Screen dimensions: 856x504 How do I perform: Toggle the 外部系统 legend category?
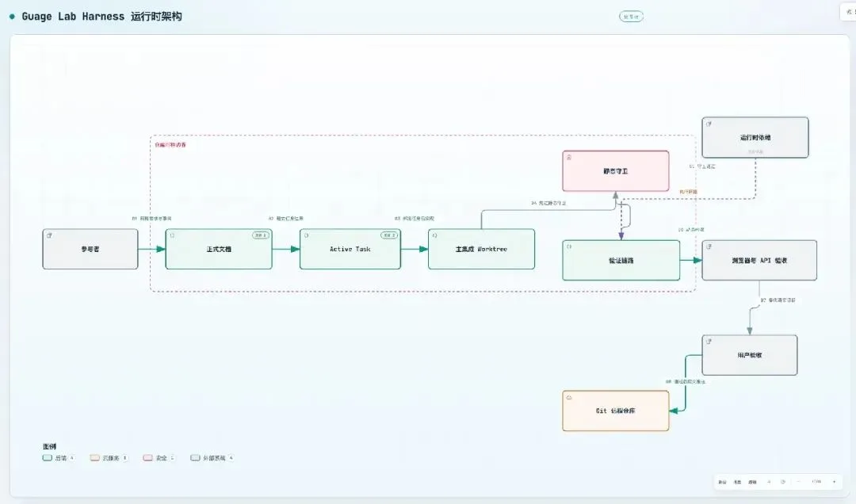tap(212, 457)
